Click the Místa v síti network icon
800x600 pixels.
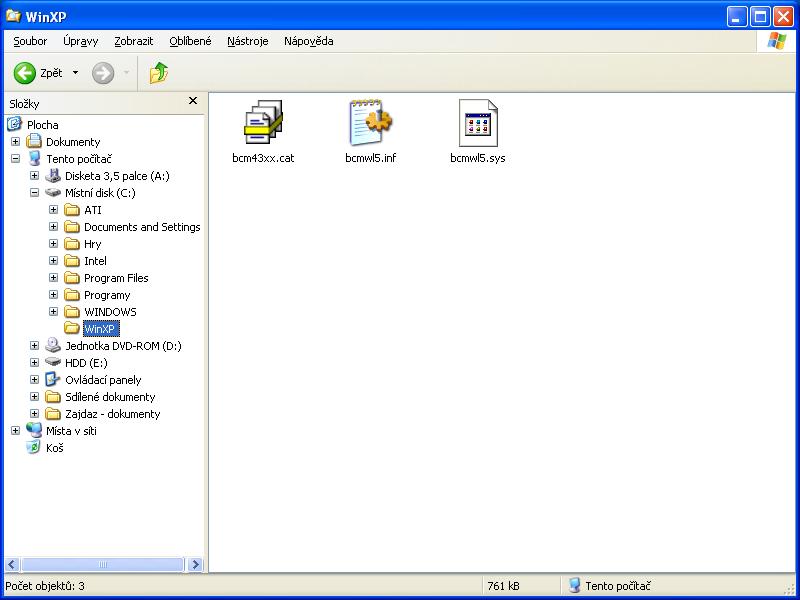[x=34, y=430]
